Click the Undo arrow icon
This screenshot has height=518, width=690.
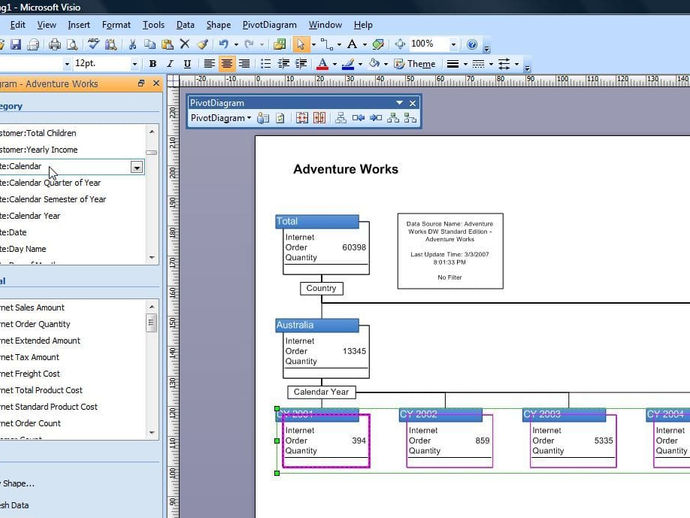pos(224,44)
